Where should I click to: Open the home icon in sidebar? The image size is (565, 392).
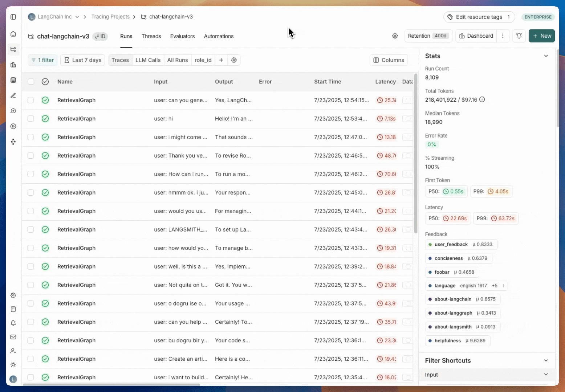(13, 34)
